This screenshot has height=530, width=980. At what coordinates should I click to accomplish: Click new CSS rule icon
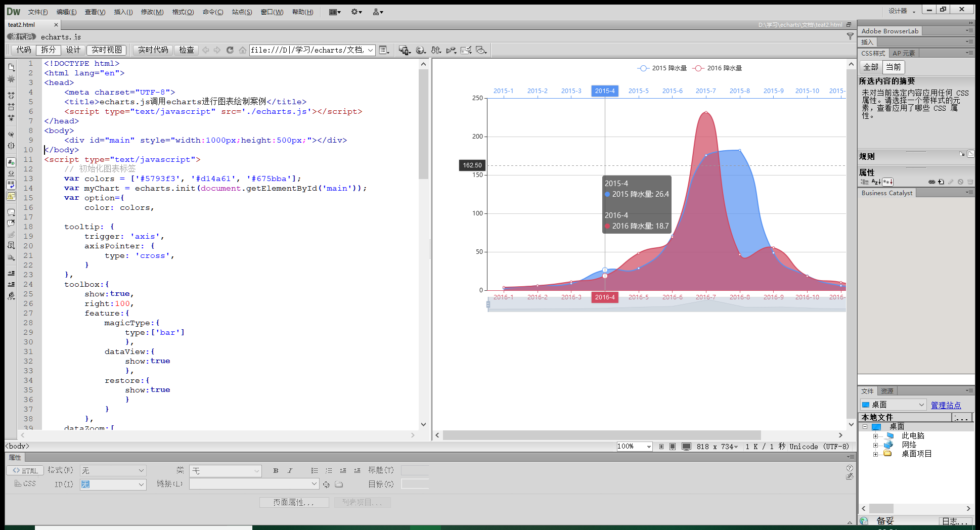click(941, 182)
